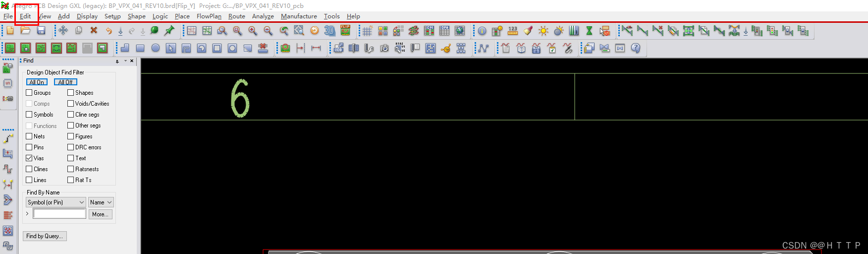
Task: Check the DRC errors checkbox
Action: click(x=71, y=147)
